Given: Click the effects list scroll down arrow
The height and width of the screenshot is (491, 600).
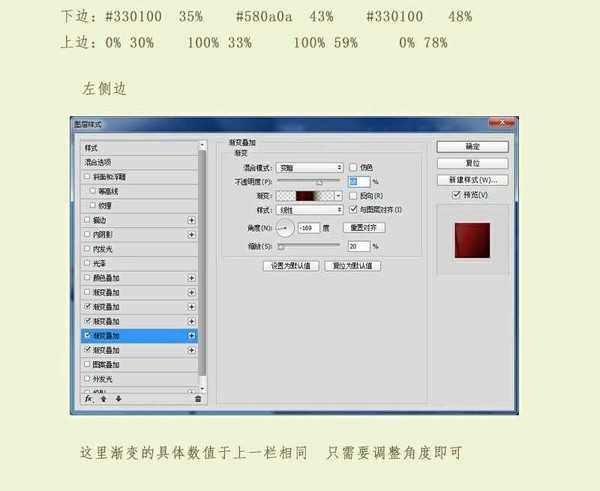Looking at the screenshot, I should click(202, 389).
